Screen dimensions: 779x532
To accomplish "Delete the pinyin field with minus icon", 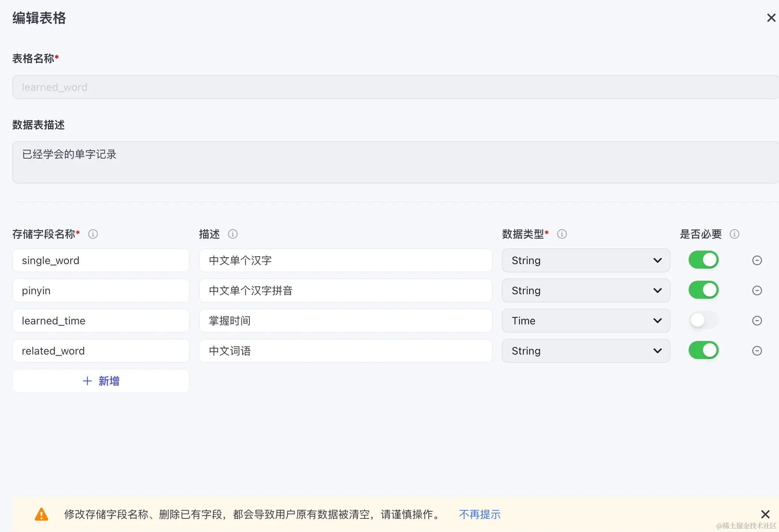I will [x=757, y=290].
